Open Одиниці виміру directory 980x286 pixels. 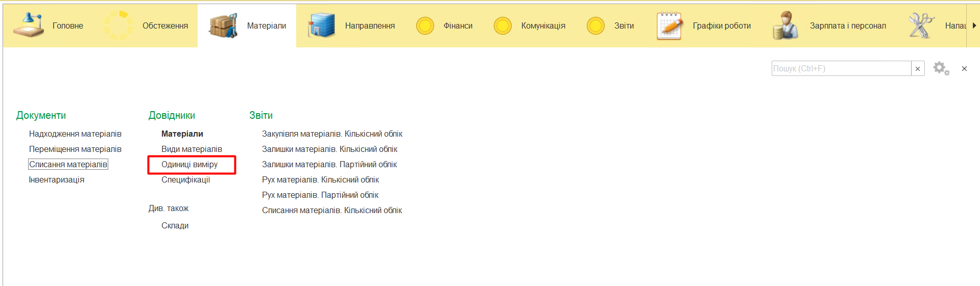189,164
